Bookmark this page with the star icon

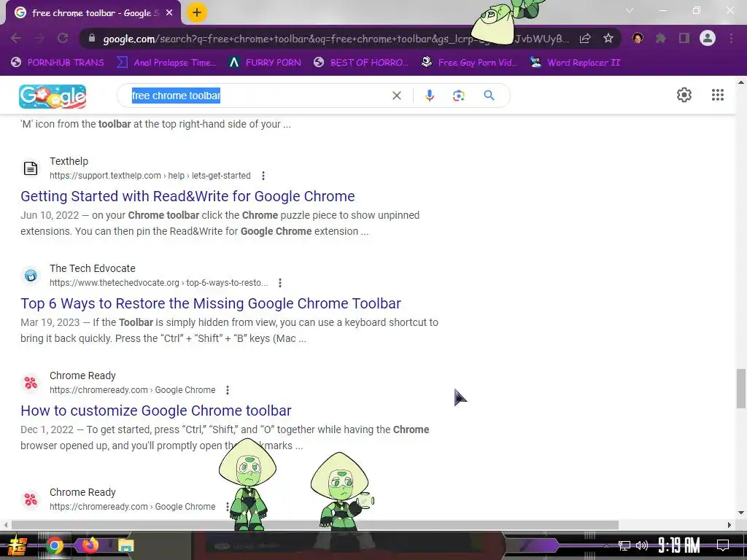[x=608, y=38]
